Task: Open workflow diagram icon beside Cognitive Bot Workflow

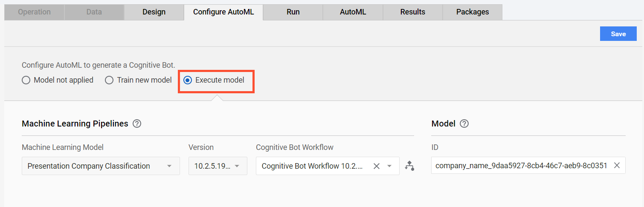Action: tap(409, 166)
